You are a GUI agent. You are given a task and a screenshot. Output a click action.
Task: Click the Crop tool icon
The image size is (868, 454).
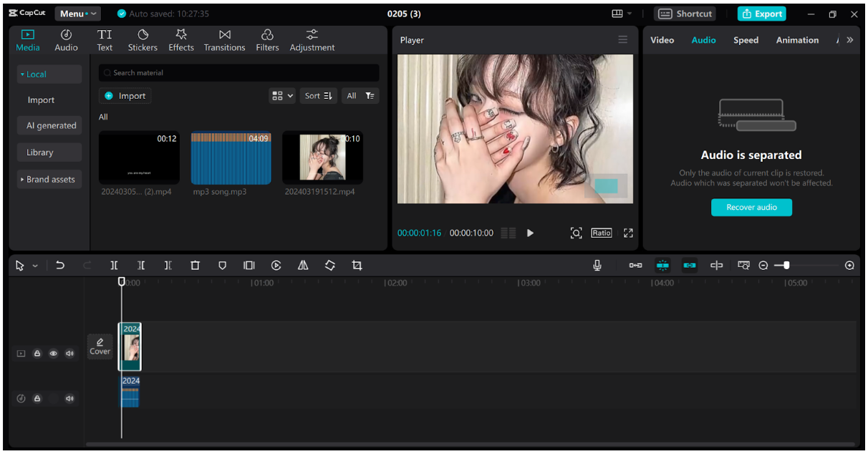pos(357,266)
